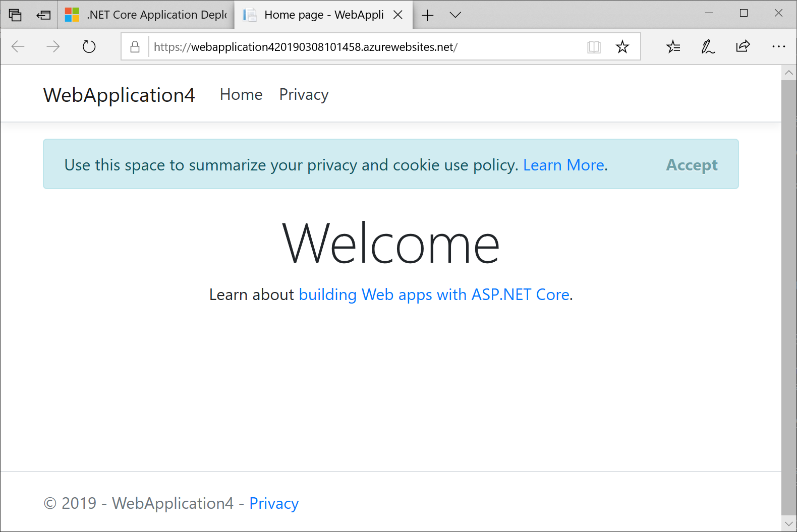Switch to .NET Core Application Deployment tab

pos(146,15)
